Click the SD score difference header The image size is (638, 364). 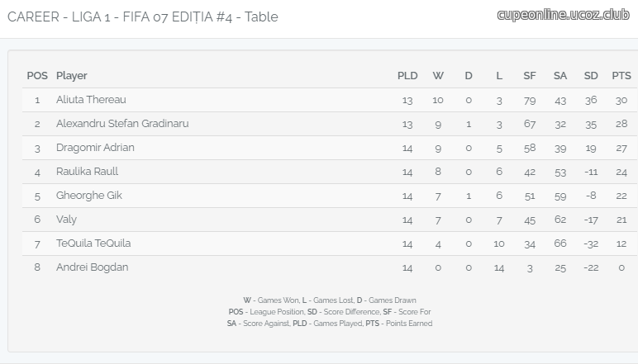tap(591, 76)
